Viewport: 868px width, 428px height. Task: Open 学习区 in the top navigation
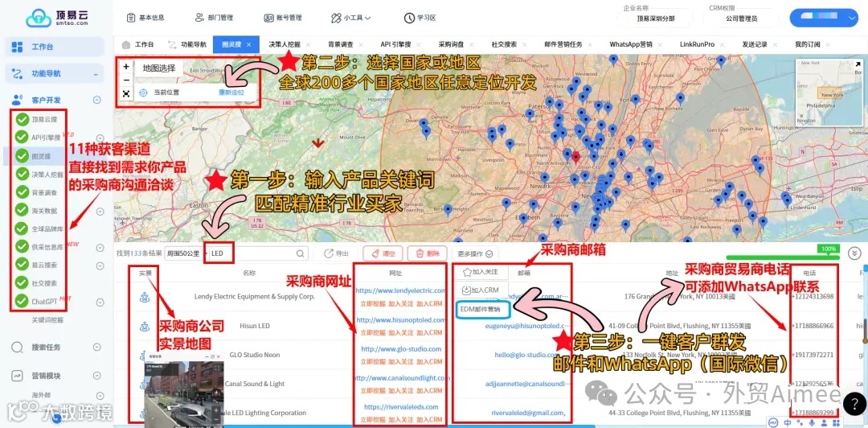pos(420,18)
